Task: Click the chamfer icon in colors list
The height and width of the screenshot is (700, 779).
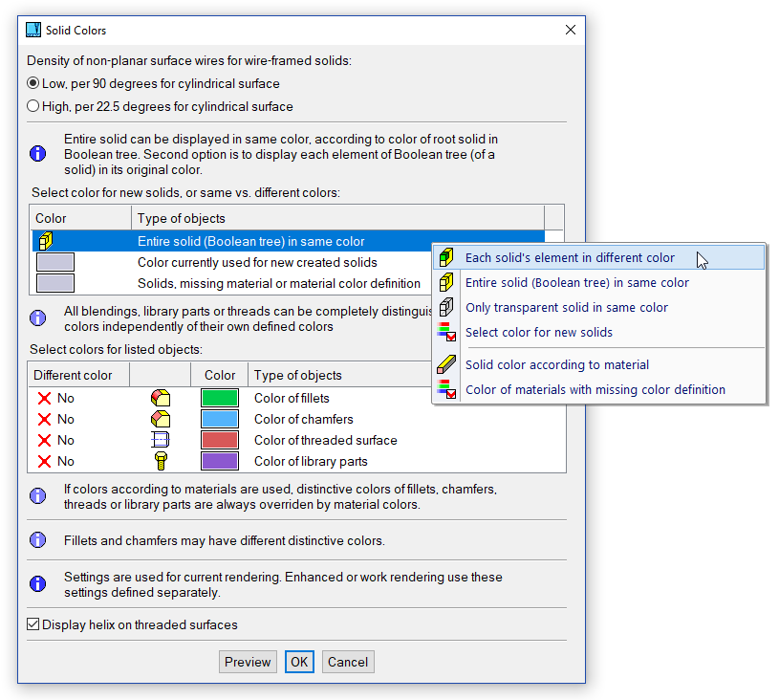Action: 161,419
